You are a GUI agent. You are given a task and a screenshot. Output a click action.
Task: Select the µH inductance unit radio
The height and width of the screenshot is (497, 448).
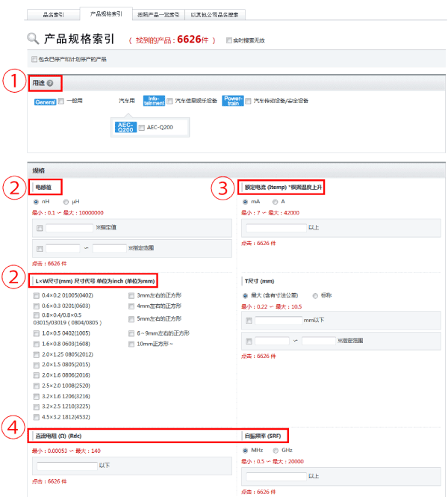66,202
